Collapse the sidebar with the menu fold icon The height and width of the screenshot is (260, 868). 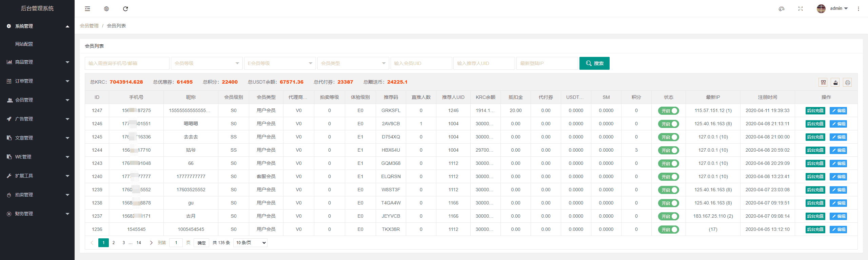(x=87, y=9)
